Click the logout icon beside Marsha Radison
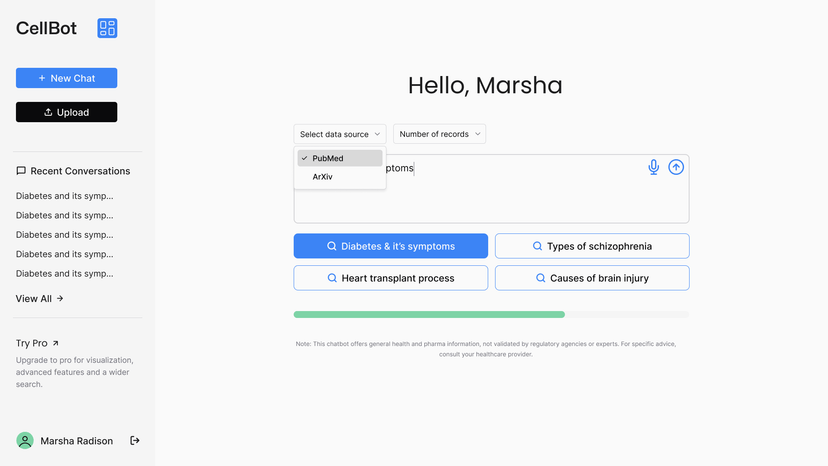Screen dimensions: 828x466 pyautogui.click(x=135, y=440)
